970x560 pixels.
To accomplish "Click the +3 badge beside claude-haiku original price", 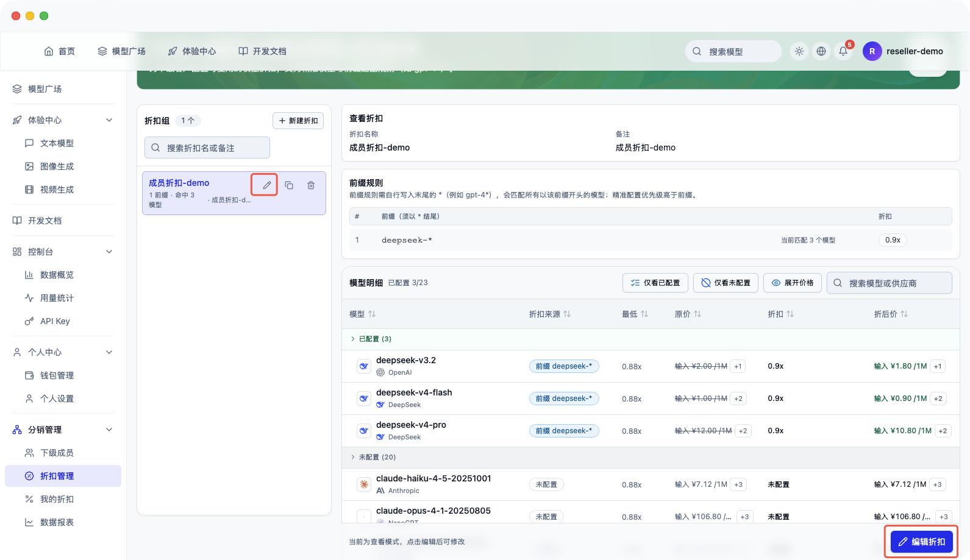I will [738, 484].
